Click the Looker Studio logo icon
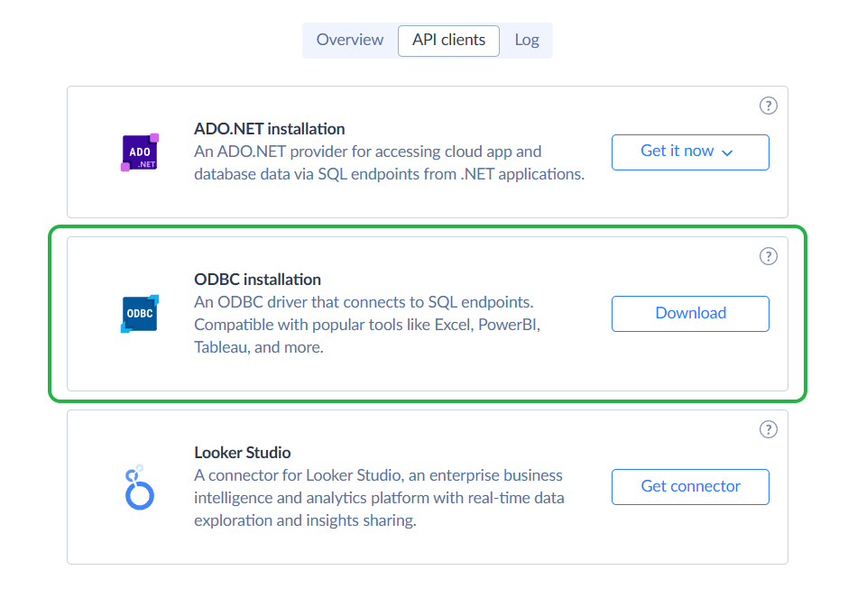The width and height of the screenshot is (848, 616). click(x=140, y=487)
